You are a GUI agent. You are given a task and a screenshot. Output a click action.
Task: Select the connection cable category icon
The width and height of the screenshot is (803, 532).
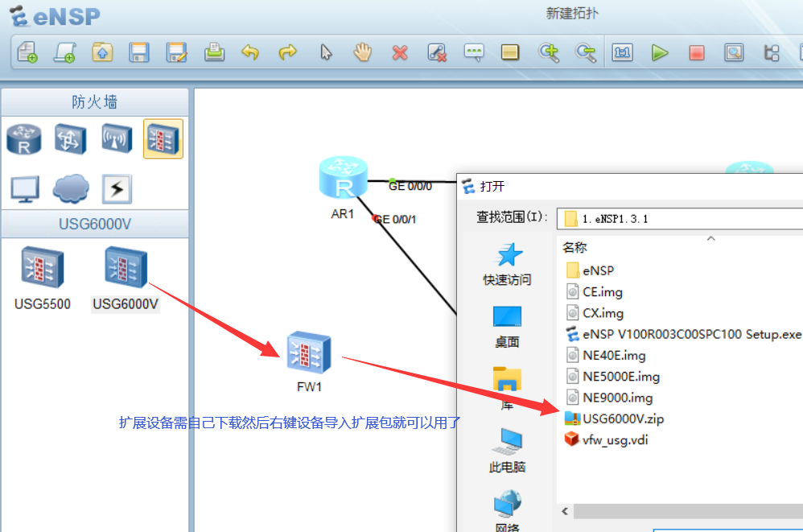117,189
